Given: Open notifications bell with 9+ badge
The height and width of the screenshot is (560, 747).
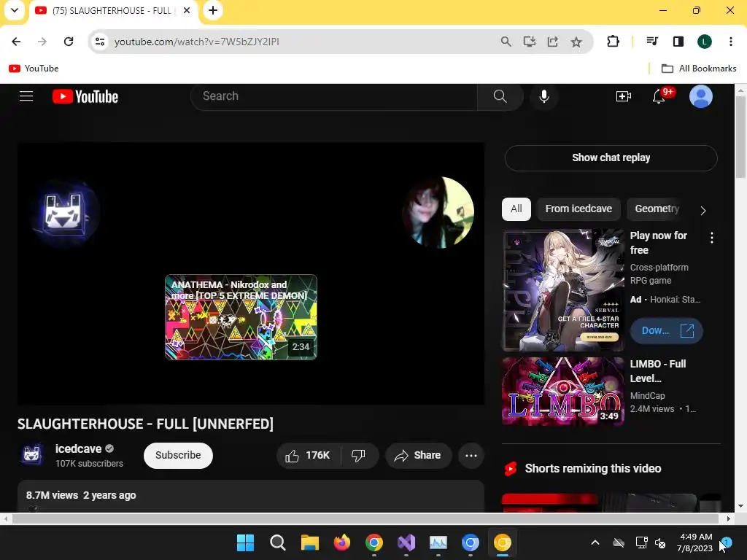Looking at the screenshot, I should coord(659,96).
